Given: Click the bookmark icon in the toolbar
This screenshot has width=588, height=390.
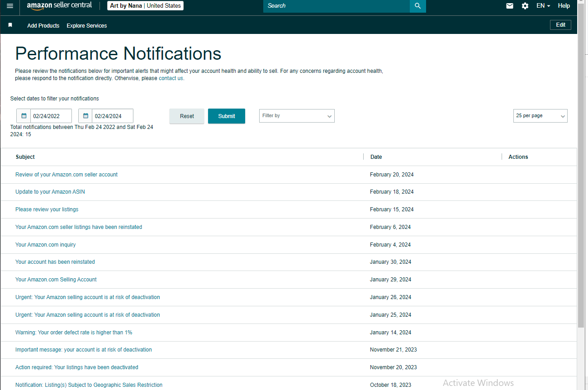Looking at the screenshot, I should click(10, 25).
